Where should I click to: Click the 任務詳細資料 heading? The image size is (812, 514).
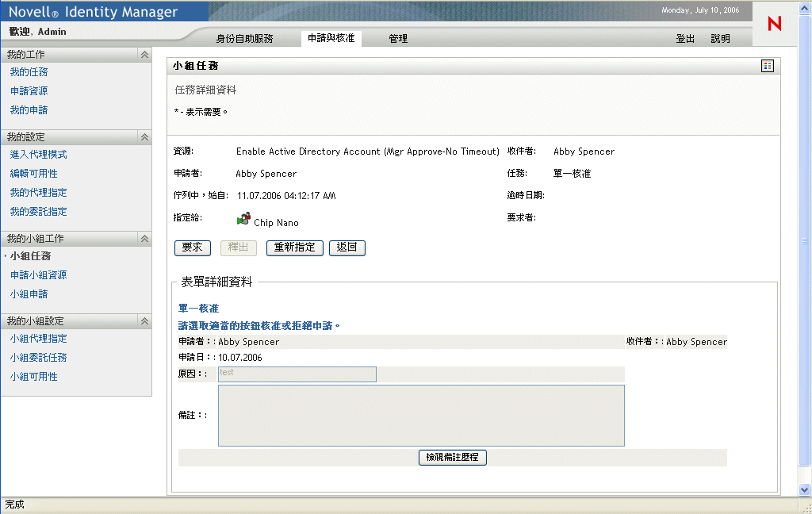(205, 90)
